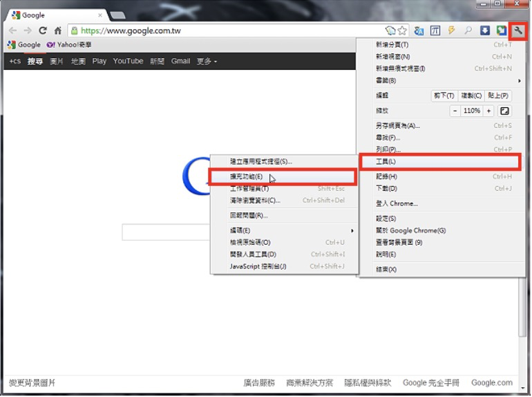Open the 更多 dropdown in Google bar

[207, 62]
